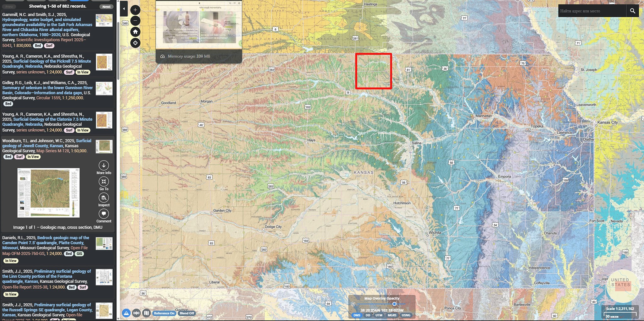This screenshot has height=321, width=644.
Task: Go to Next page of records
Action: coord(107,7)
